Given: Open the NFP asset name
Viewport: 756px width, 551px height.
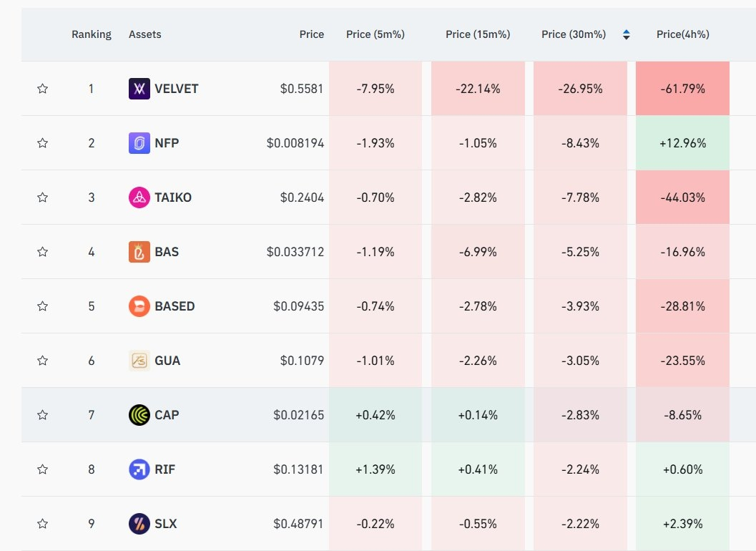Looking at the screenshot, I should click(x=167, y=143).
